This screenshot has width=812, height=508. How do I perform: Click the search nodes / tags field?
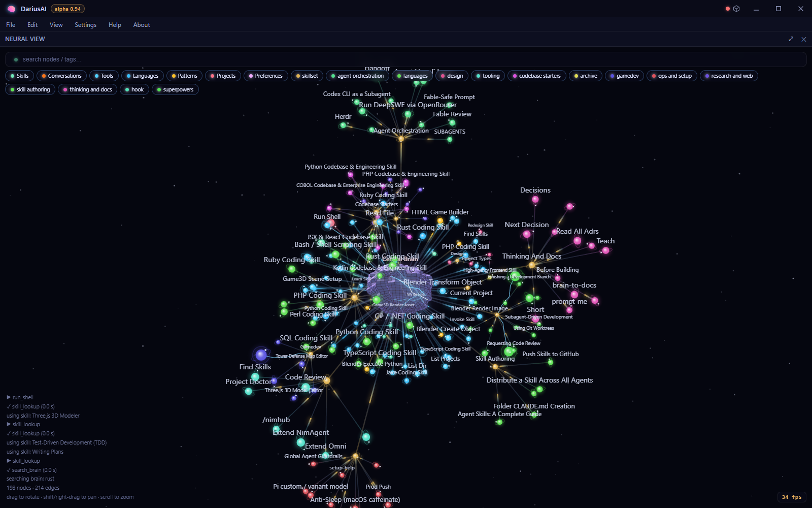pyautogui.click(x=406, y=59)
